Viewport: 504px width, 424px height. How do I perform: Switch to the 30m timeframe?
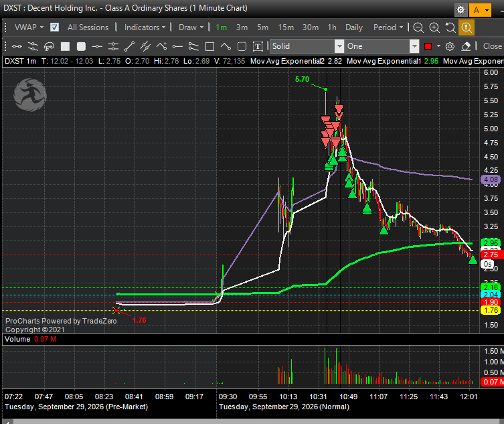click(x=311, y=27)
